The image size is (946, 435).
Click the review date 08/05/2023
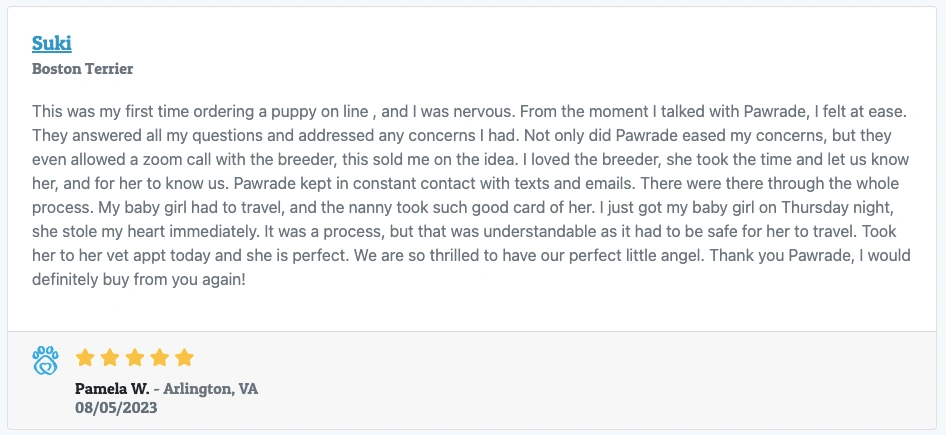point(116,407)
